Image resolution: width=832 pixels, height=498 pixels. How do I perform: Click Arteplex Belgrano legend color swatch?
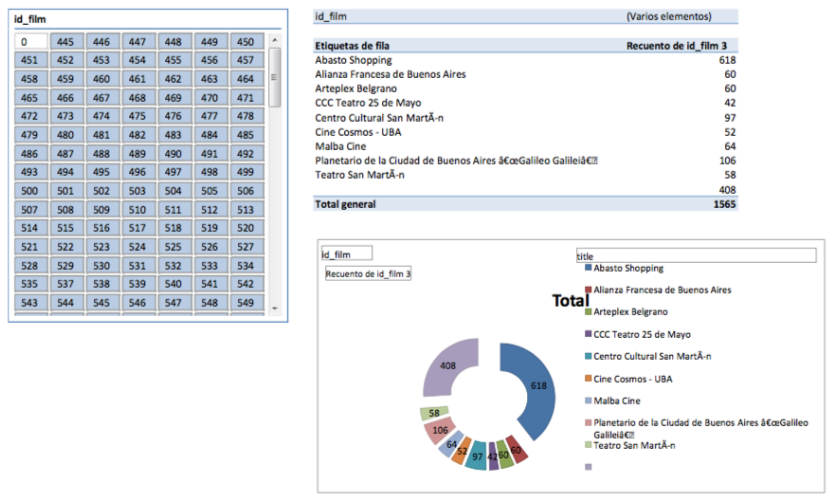pyautogui.click(x=588, y=312)
